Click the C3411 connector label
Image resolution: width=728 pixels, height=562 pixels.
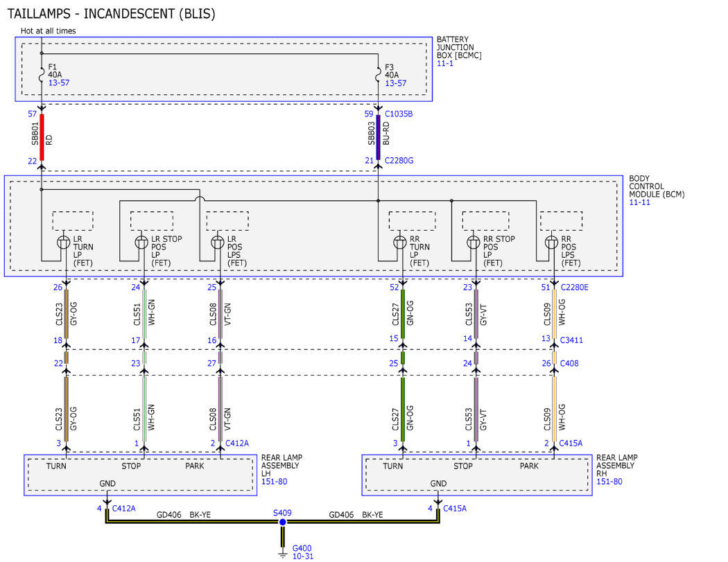[571, 340]
